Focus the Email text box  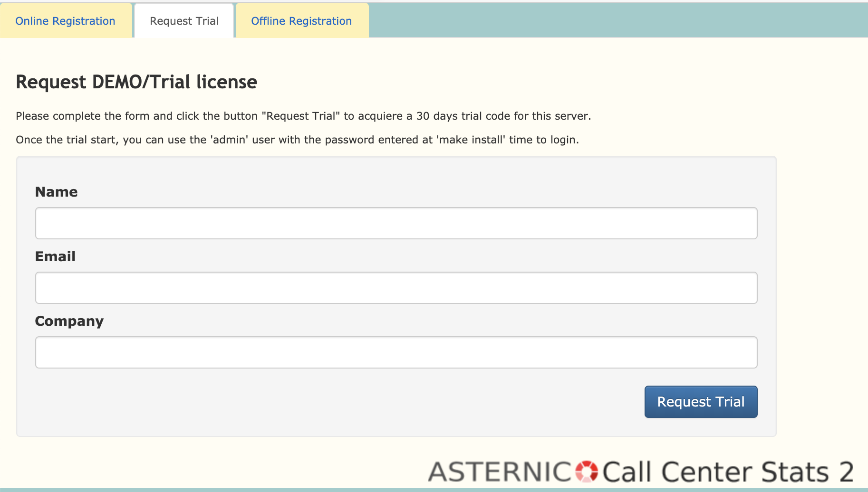(396, 288)
